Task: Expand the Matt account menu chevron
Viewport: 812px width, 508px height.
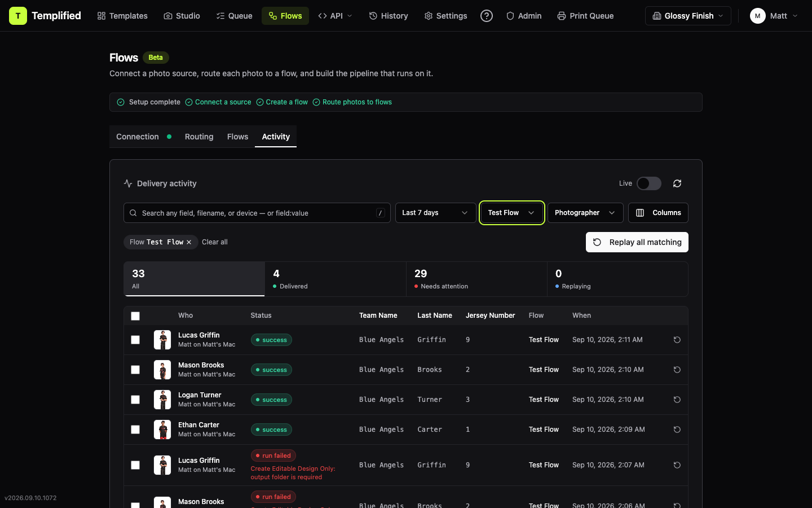Action: [x=795, y=16]
